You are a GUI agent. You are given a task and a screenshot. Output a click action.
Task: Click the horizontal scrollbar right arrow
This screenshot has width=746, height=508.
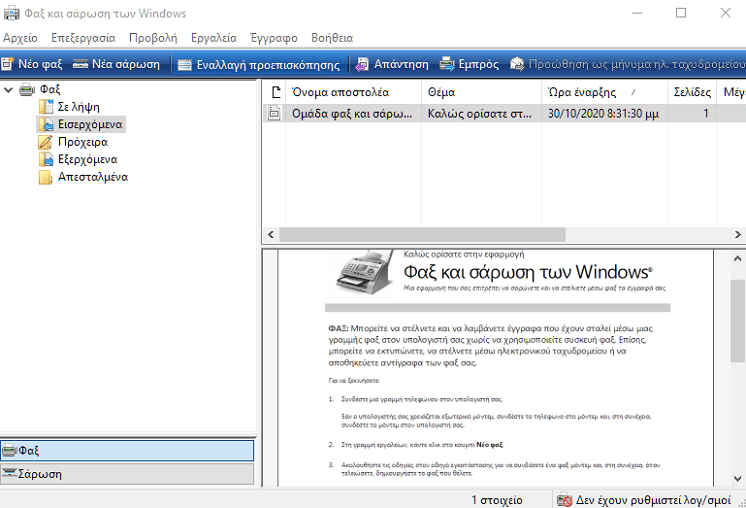[x=738, y=234]
